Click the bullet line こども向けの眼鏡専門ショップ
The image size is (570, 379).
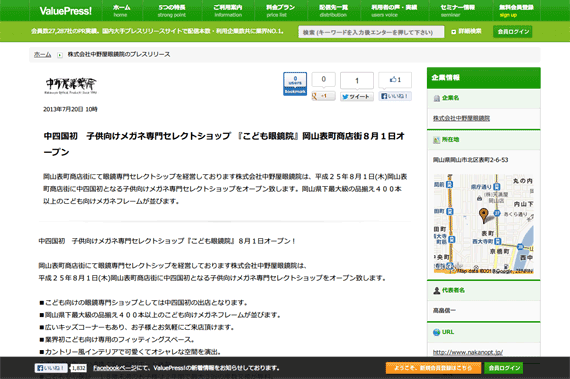point(144,303)
